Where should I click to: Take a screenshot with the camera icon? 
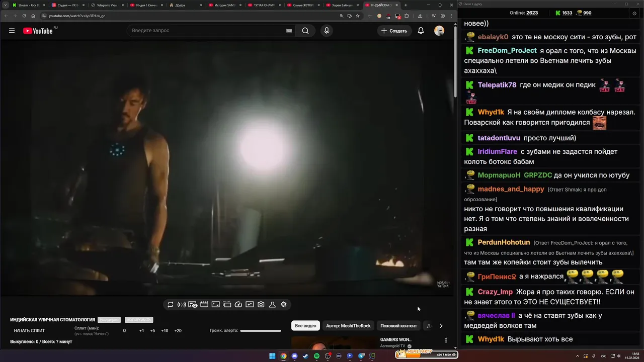[x=261, y=305]
